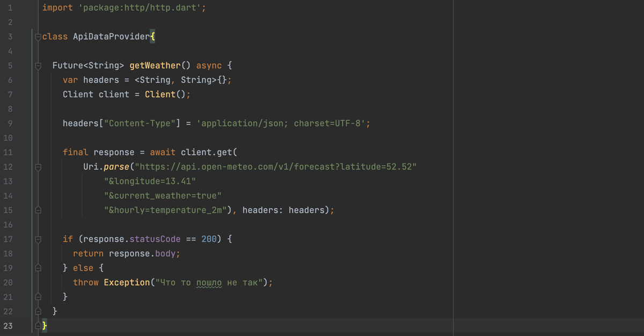The width and height of the screenshot is (644, 336).
Task: Collapse the if block fold marker on line 17
Action: pyautogui.click(x=38, y=240)
